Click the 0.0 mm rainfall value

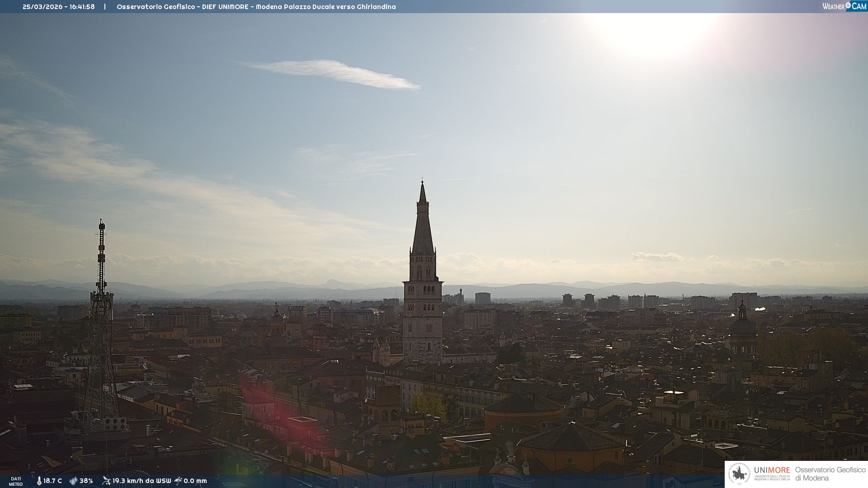[x=195, y=481]
